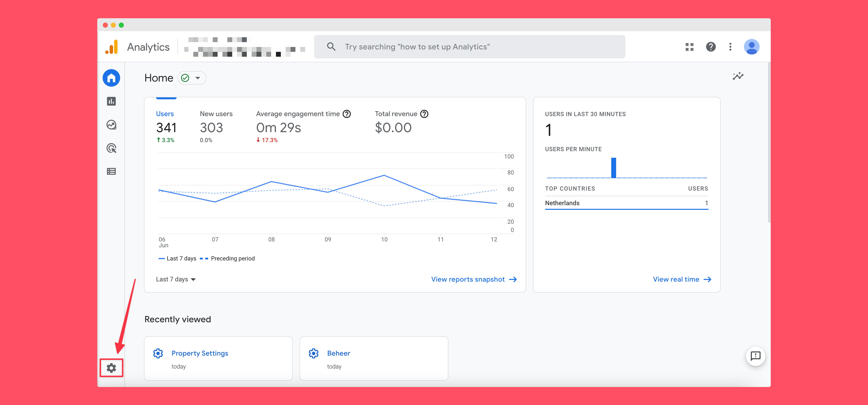Click the TOP COUNTRIES column header
868x405 pixels.
click(570, 189)
